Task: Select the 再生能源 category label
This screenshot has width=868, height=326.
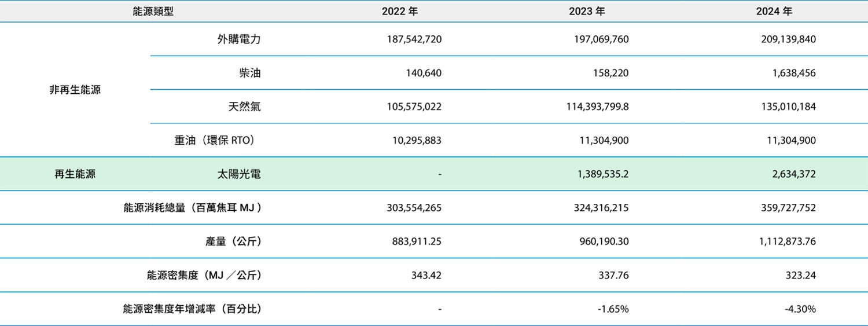Action: (75, 174)
